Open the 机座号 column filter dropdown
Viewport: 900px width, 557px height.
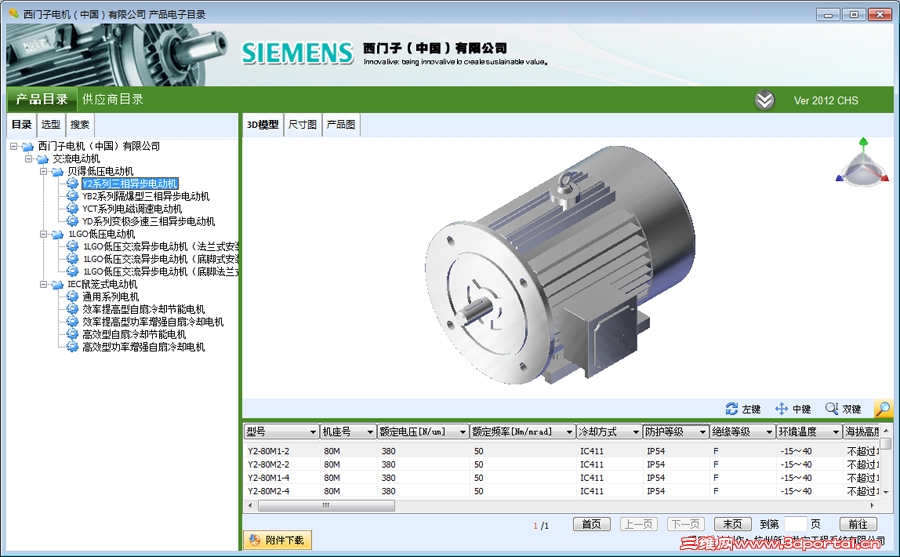pyautogui.click(x=370, y=432)
